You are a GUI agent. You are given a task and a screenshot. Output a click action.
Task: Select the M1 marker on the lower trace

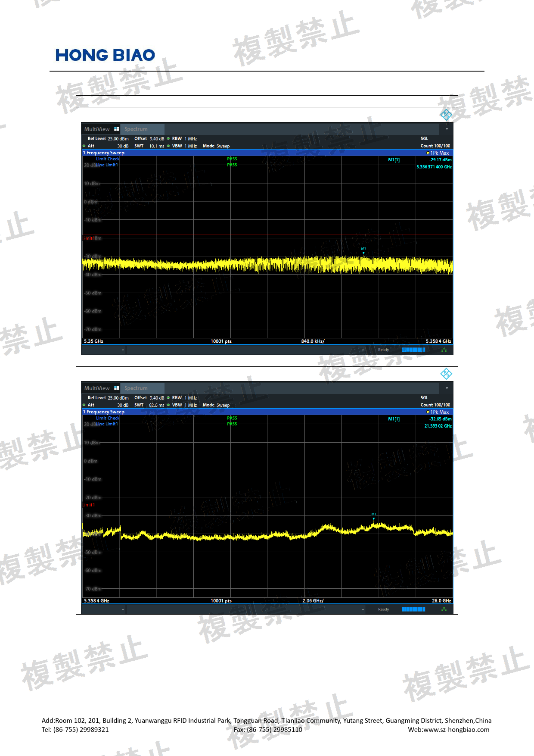tap(374, 516)
